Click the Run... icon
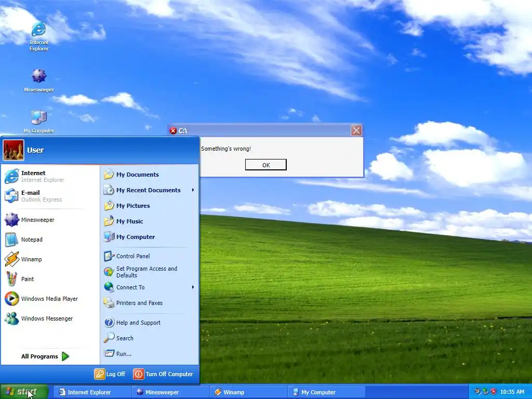This screenshot has height=399, width=532. 109,353
